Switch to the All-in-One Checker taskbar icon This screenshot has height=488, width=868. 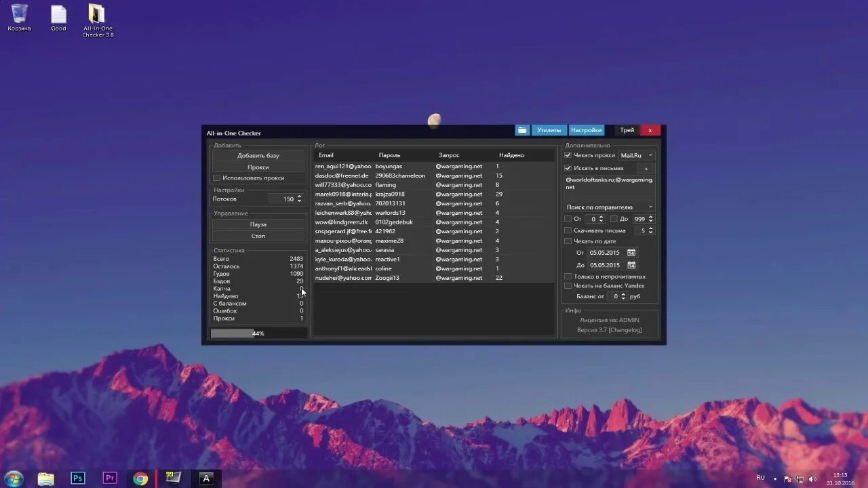click(x=206, y=479)
